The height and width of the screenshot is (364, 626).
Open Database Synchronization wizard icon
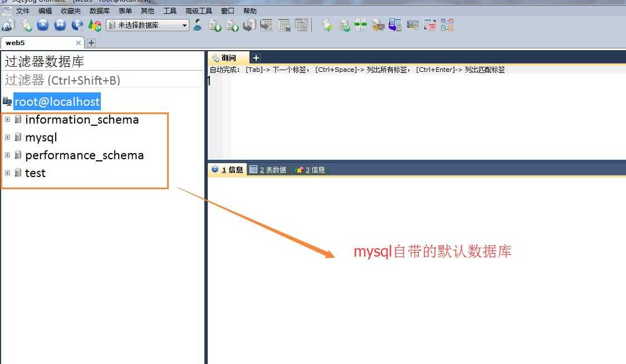[344, 26]
